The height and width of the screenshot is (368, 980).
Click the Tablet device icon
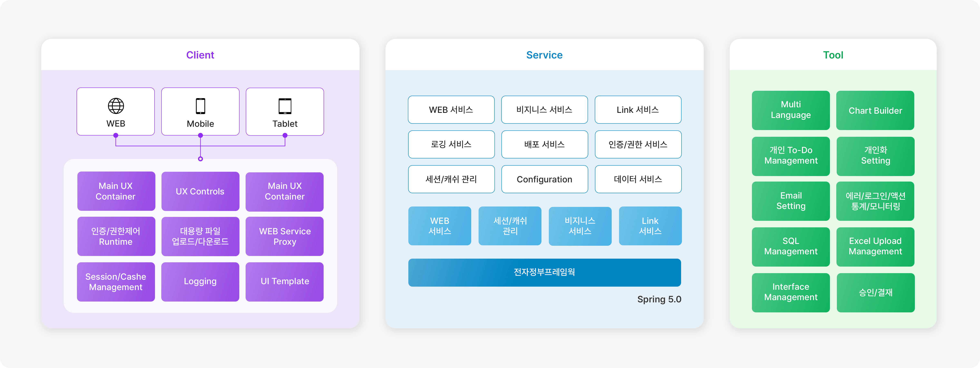click(x=285, y=106)
